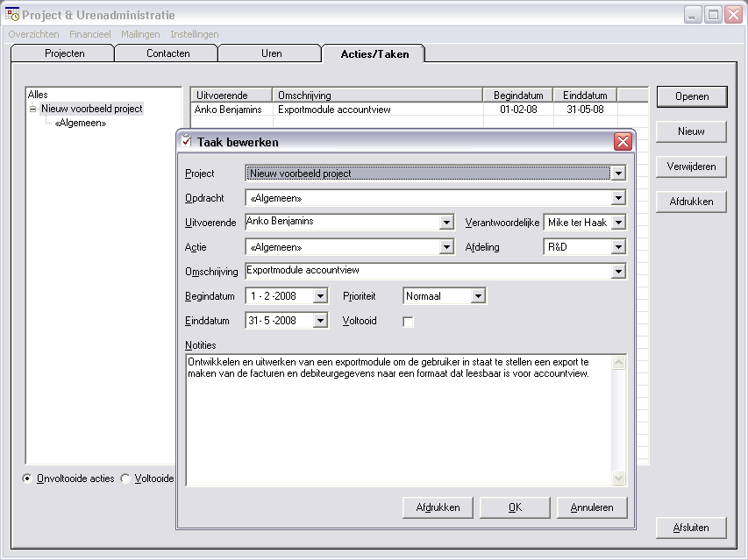
Task: Open the Instellingen menu
Action: (195, 34)
